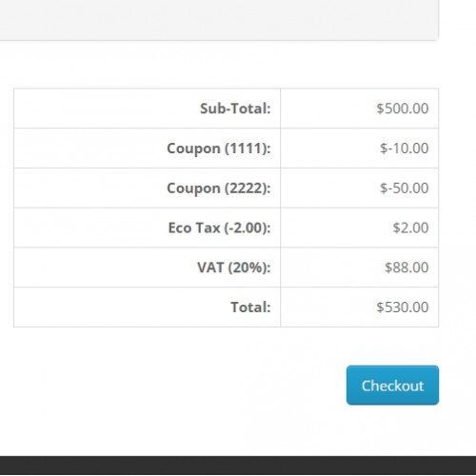The width and height of the screenshot is (476, 476).
Task: Click the (-2.00) eco tax rate text
Action: (248, 228)
